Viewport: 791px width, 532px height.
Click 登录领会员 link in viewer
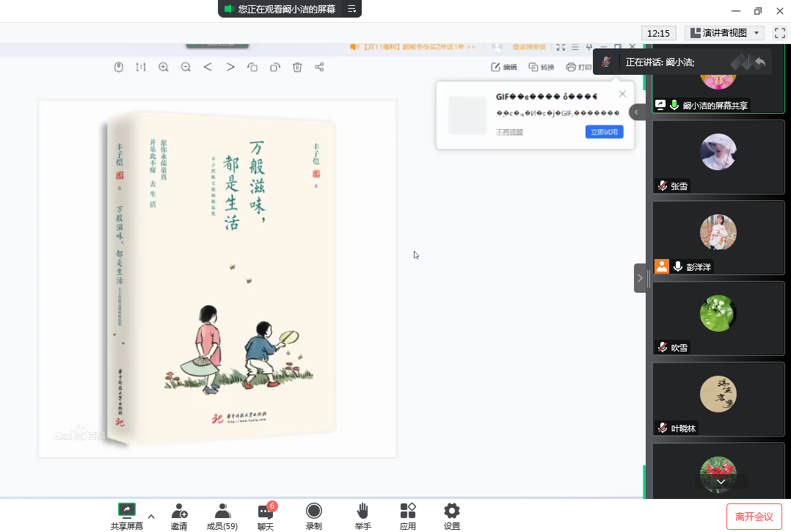(x=528, y=47)
